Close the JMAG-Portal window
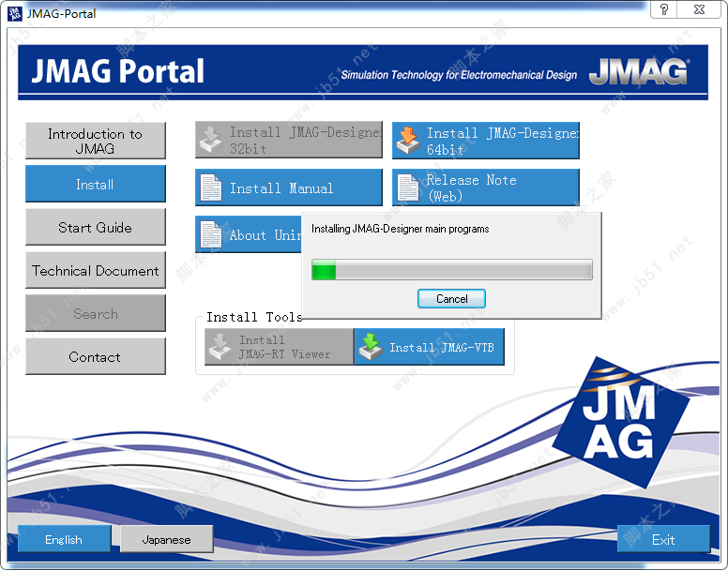 tap(699, 9)
